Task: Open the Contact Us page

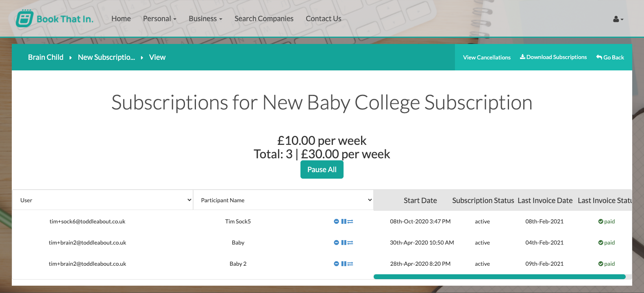Action: coord(324,19)
